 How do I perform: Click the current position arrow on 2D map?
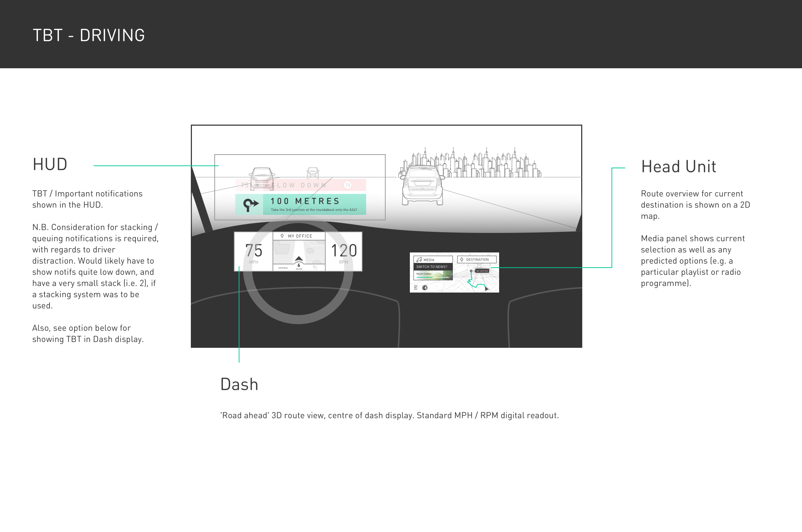(x=486, y=289)
